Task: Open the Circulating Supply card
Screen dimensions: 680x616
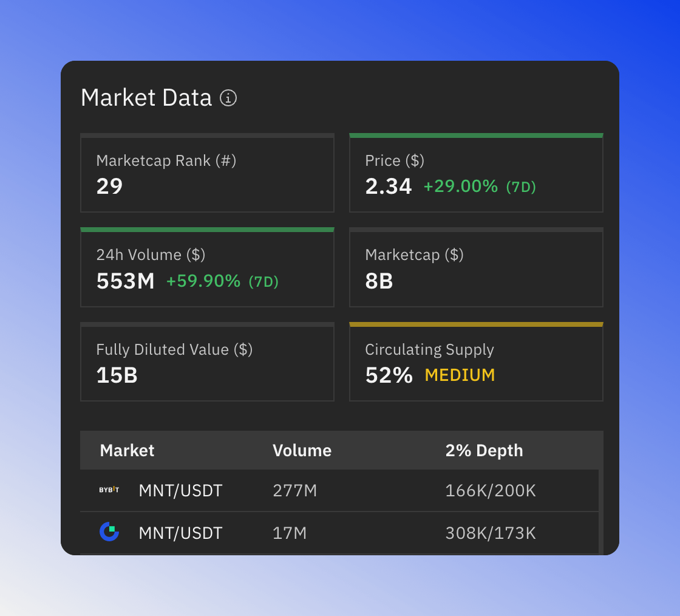Action: click(x=476, y=363)
